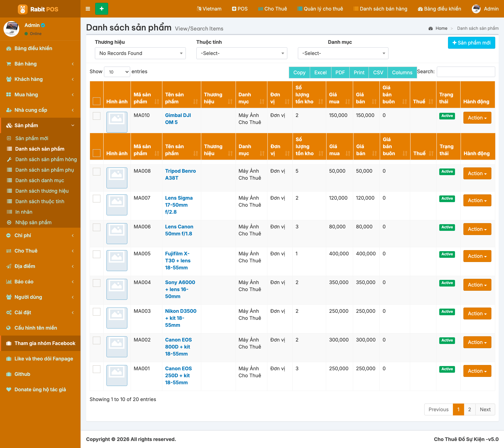Open Quản lý cho thuê in the top navigation
504x448 pixels.
(x=320, y=9)
